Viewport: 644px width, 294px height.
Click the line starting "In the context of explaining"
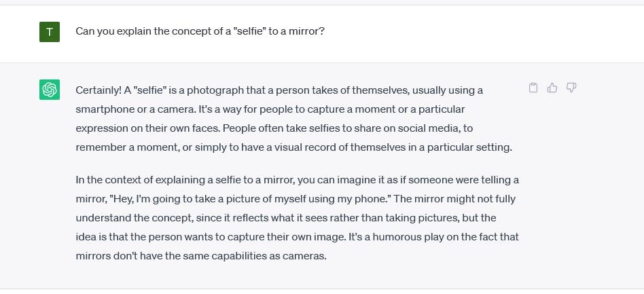(x=298, y=180)
